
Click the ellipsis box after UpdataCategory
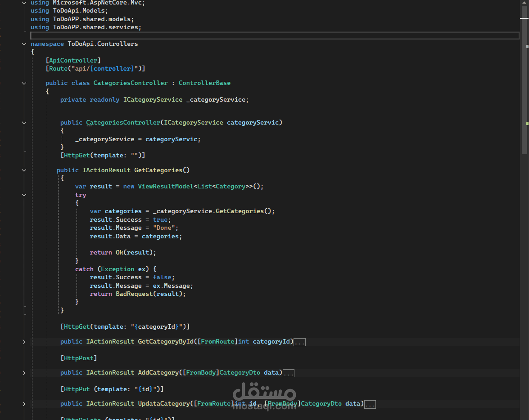370,405
